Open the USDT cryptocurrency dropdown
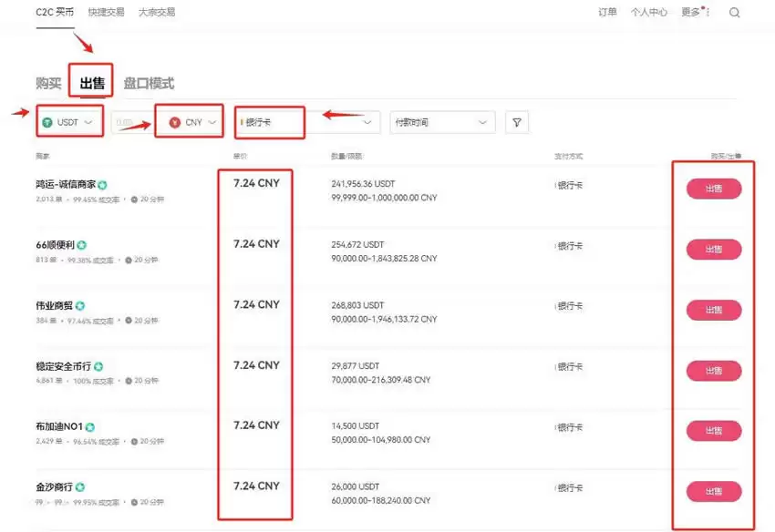775x532 pixels. (68, 121)
